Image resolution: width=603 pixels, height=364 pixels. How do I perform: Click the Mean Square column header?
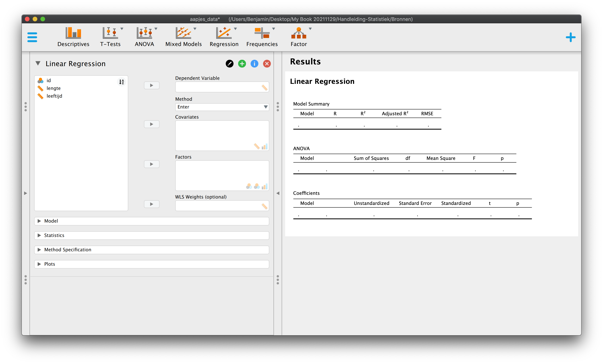pyautogui.click(x=441, y=158)
